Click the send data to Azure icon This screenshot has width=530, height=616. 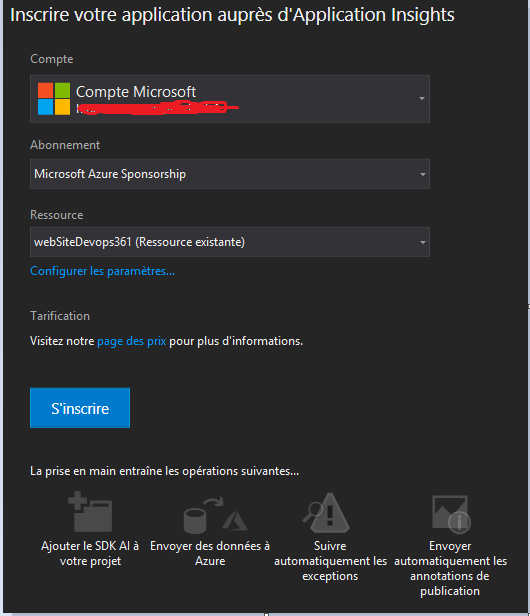tap(215, 515)
